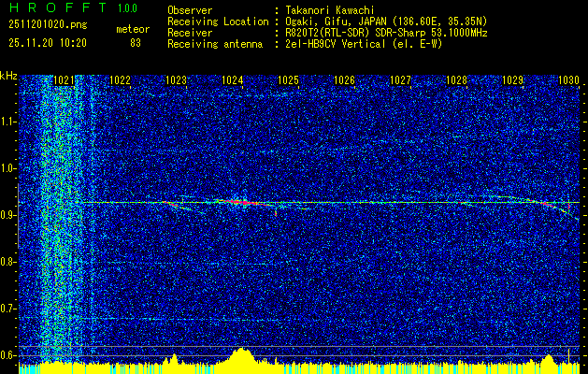Viewport: 588px width, 374px height.
Task: Click the 1027 time axis marker
Action: click(x=400, y=79)
